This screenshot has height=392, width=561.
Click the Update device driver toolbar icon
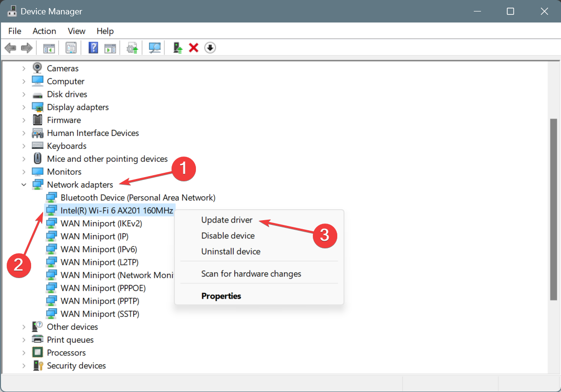132,48
